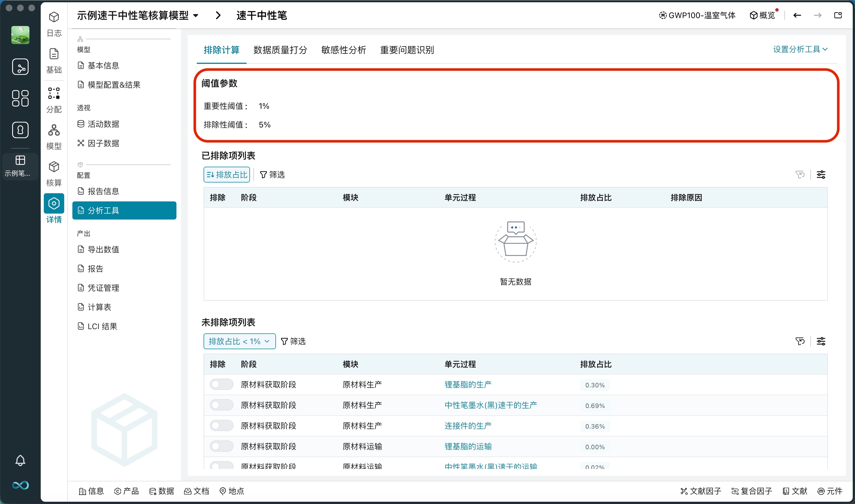This screenshot has width=855, height=504.
Task: Click the 详情 sidebar icon
Action: tap(54, 208)
